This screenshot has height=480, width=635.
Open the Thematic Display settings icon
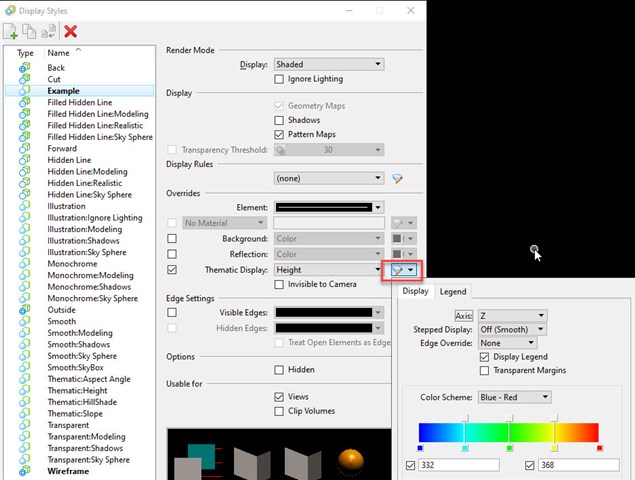[399, 270]
